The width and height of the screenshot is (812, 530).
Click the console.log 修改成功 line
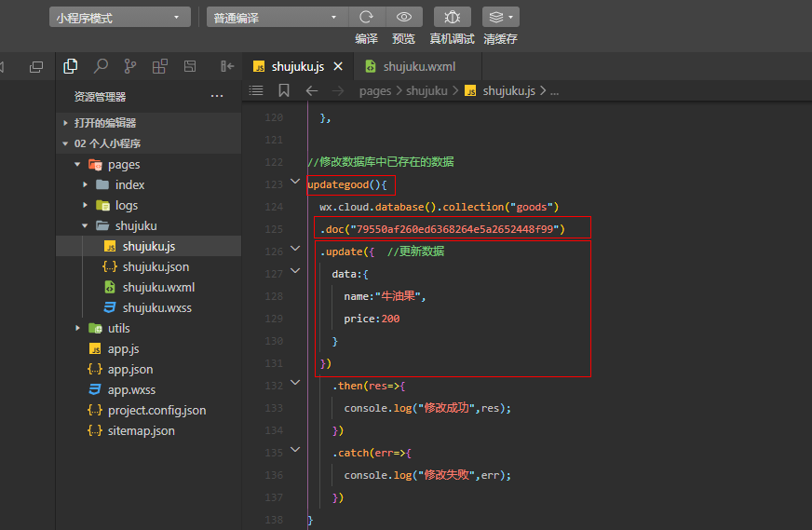click(427, 408)
